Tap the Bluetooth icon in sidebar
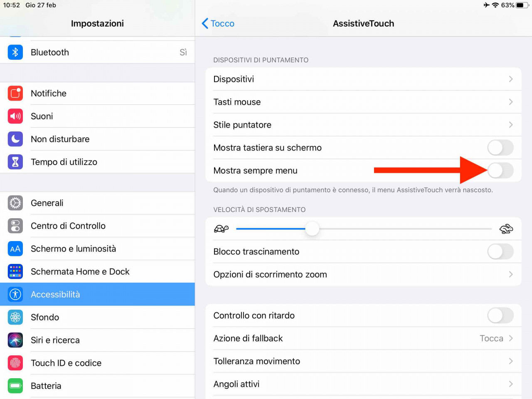This screenshot has width=532, height=399. coord(15,52)
